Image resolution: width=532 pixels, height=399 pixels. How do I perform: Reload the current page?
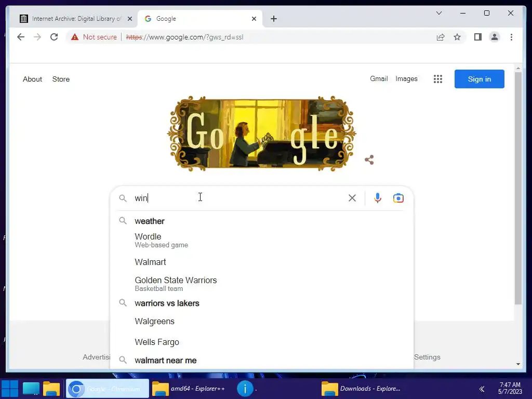tap(54, 37)
